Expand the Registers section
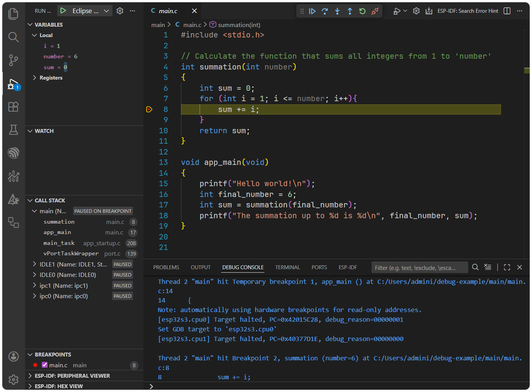The image size is (532, 392). [x=34, y=78]
